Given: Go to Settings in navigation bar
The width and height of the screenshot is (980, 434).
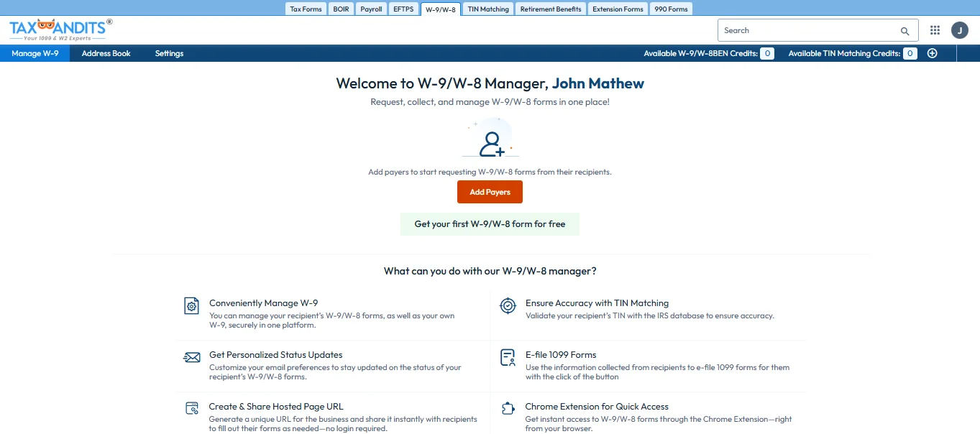Looking at the screenshot, I should pyautogui.click(x=169, y=53).
